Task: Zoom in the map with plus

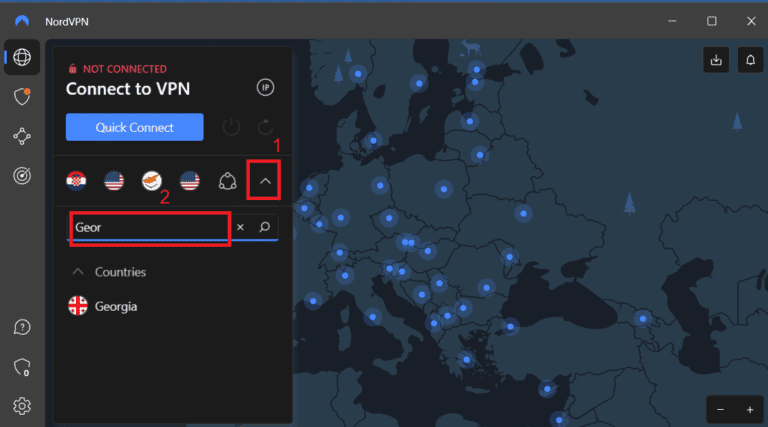Action: 750,410
